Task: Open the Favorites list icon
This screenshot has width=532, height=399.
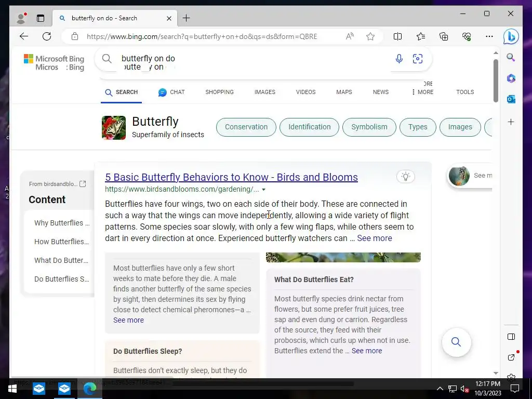Action: [421, 36]
